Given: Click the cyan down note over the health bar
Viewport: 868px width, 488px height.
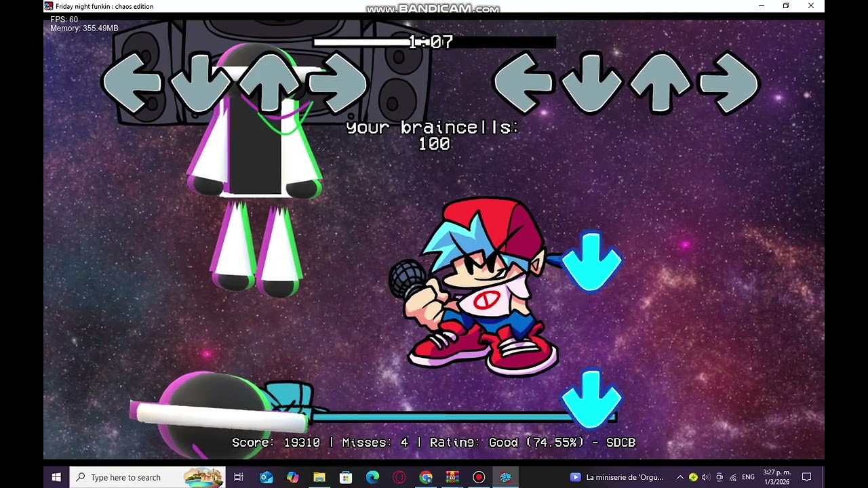Looking at the screenshot, I should point(591,399).
